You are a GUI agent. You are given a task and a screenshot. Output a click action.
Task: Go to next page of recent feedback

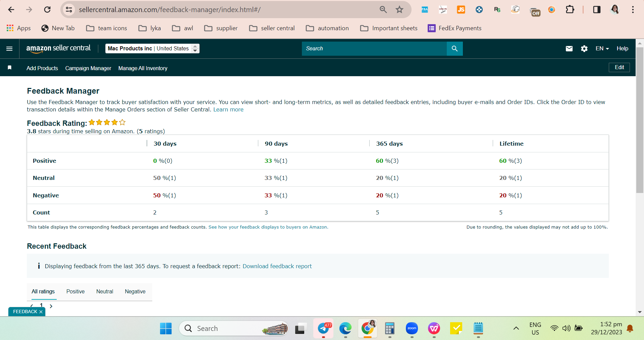pyautogui.click(x=51, y=306)
